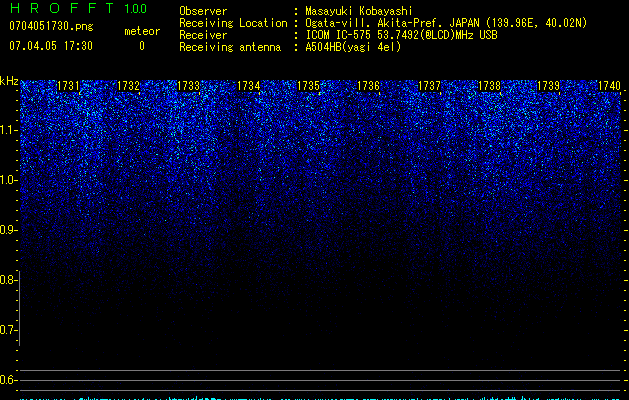Viewport: 629px width, 400px height.
Task: Click the 0.8 kHz axis label
Action: click(8, 280)
